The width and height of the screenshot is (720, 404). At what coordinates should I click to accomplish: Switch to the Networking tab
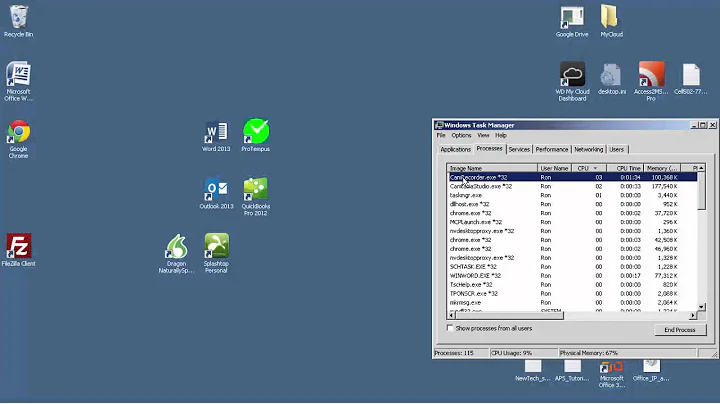(588, 149)
